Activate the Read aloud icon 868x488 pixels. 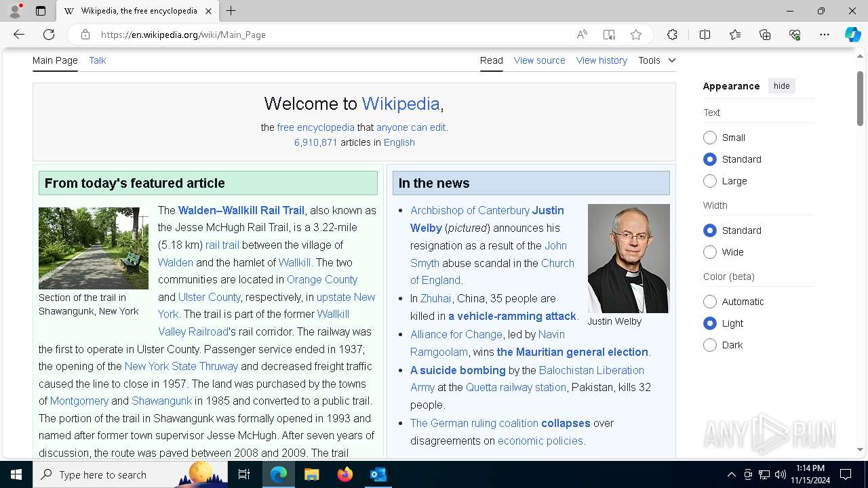pos(582,35)
